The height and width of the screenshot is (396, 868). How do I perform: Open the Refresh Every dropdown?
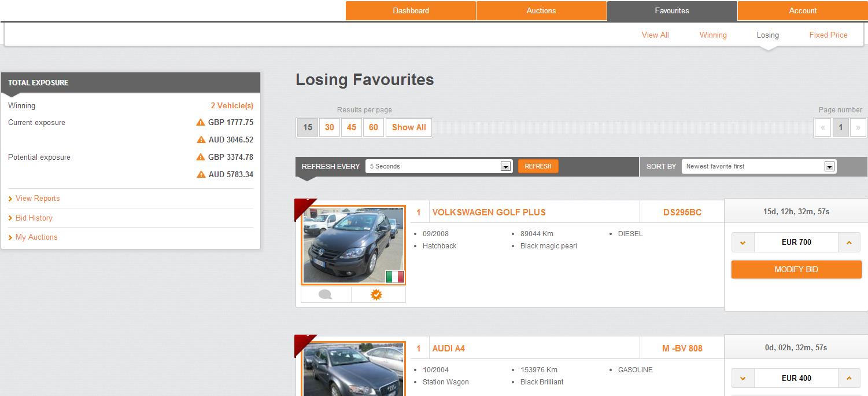[439, 166]
